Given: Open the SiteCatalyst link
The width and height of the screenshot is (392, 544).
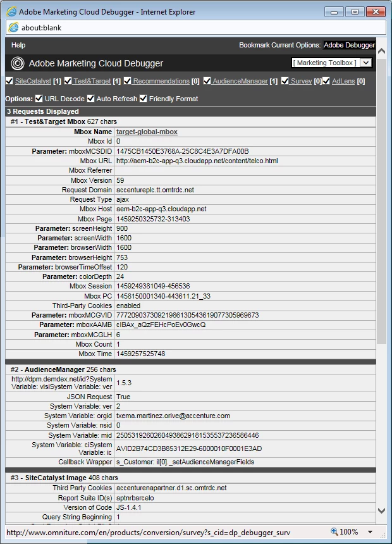Looking at the screenshot, I should [34, 81].
